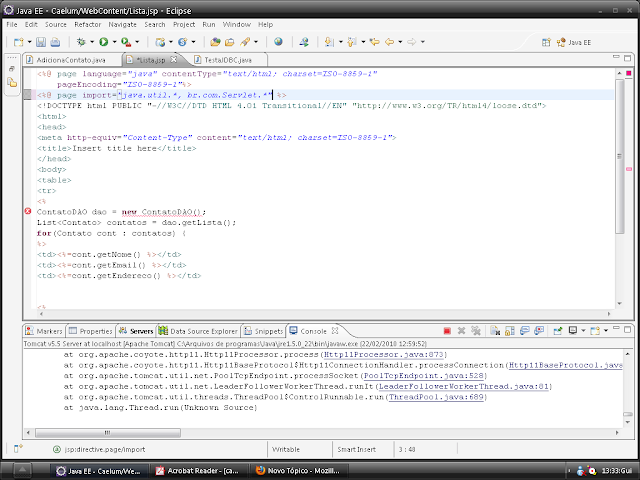Click the Pin Console icon

558,331
